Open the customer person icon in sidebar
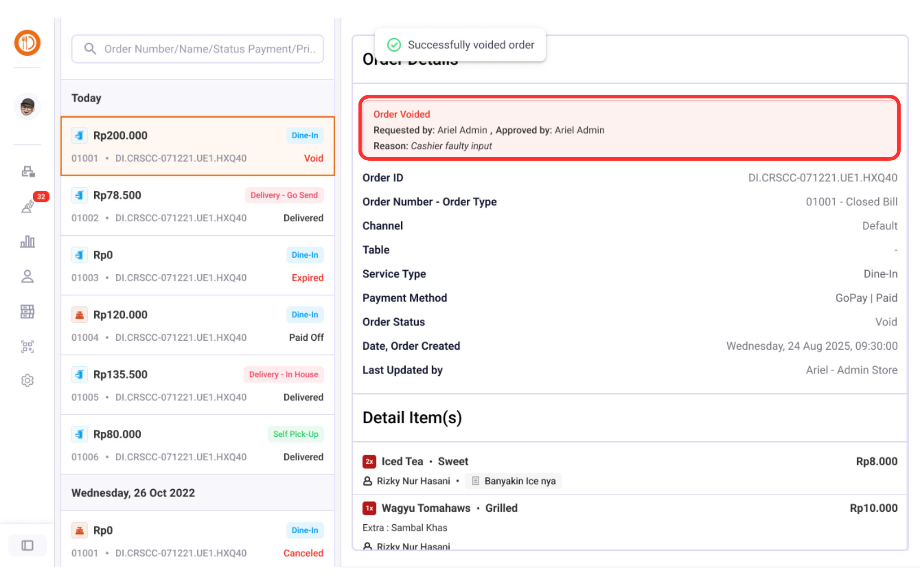 [x=27, y=276]
